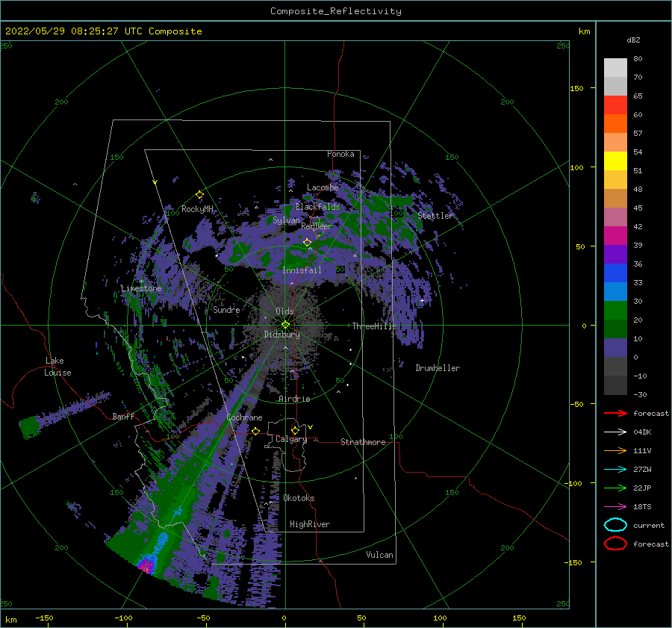The height and width of the screenshot is (628, 672).
Task: Click the red 60-65 dBZ color swatch
Action: [615, 105]
